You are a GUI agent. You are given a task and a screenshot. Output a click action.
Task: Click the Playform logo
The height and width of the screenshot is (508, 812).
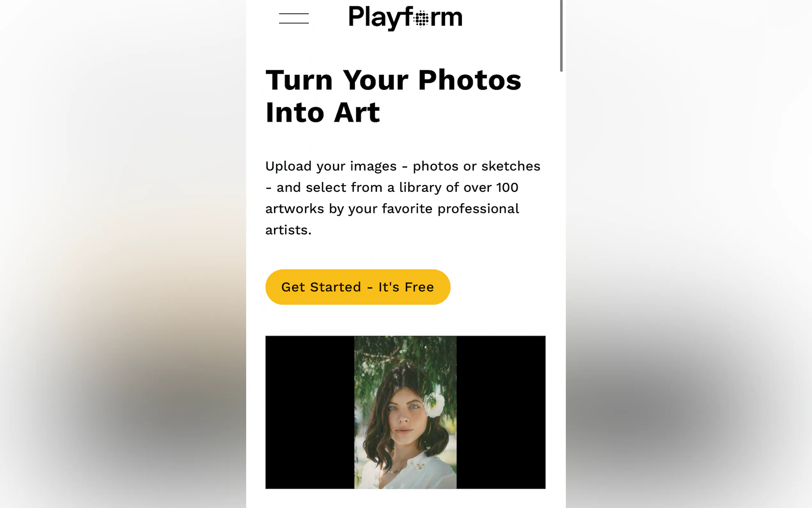405,18
